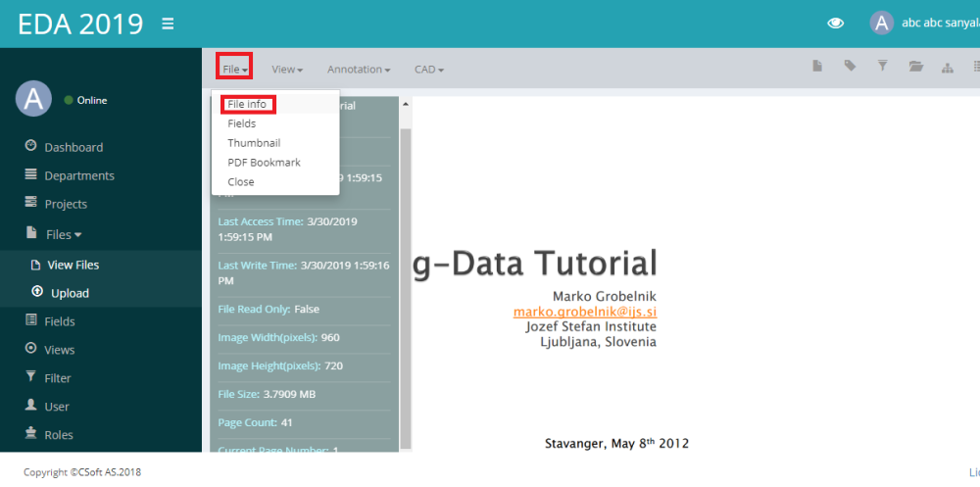Viewport: 980px width, 487px height.
Task: Go to Departments in the sidebar
Action: tap(79, 175)
